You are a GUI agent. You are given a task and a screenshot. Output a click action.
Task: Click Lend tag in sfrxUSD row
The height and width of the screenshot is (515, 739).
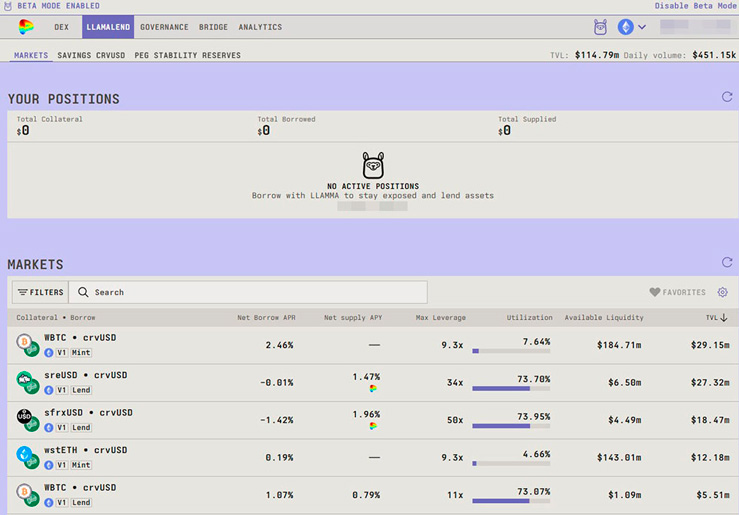click(x=81, y=427)
